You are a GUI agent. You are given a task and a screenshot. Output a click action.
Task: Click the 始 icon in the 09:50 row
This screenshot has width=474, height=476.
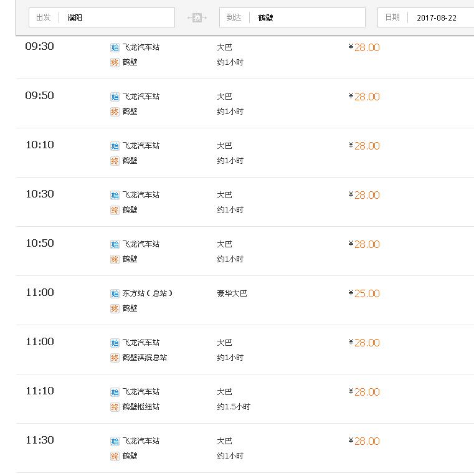tap(115, 97)
